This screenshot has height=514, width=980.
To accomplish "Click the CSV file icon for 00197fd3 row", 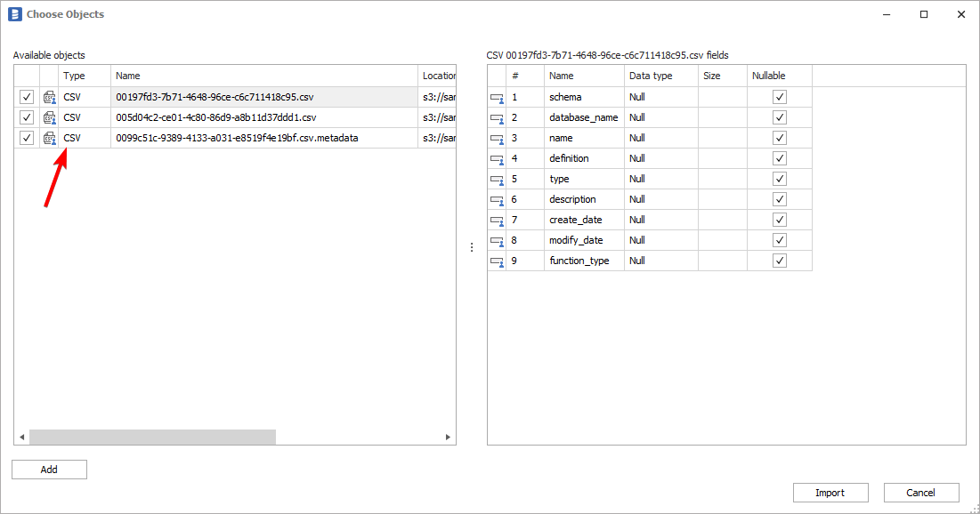I will click(50, 96).
